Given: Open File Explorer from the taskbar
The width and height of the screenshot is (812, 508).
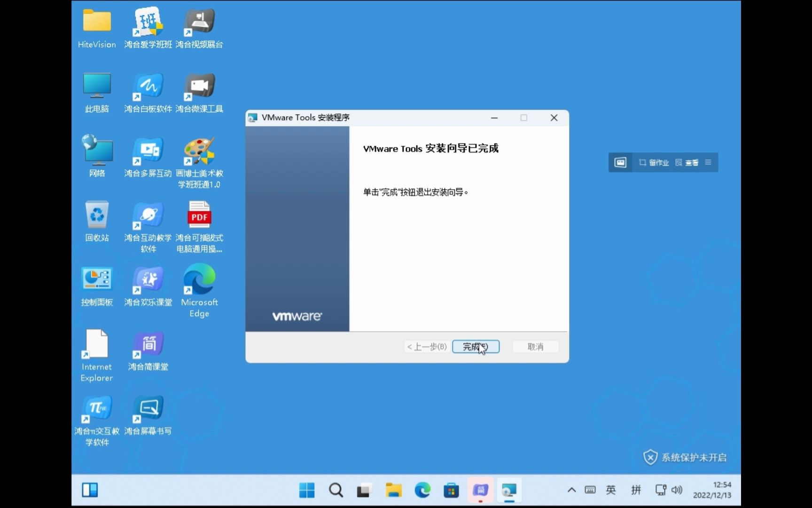Looking at the screenshot, I should pos(393,490).
